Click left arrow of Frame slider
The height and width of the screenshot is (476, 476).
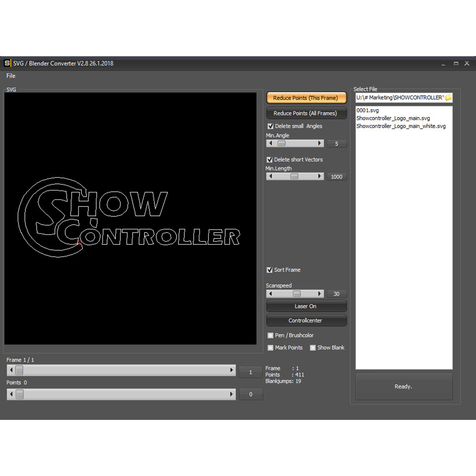click(x=11, y=370)
